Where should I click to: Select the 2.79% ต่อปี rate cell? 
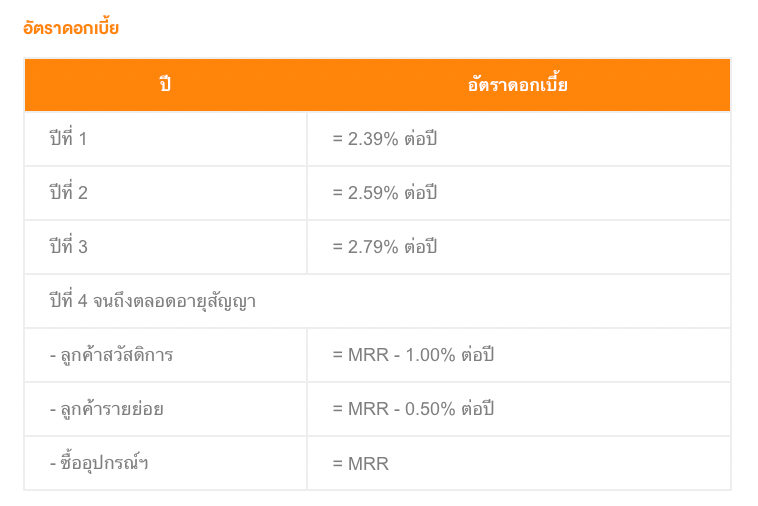385,247
